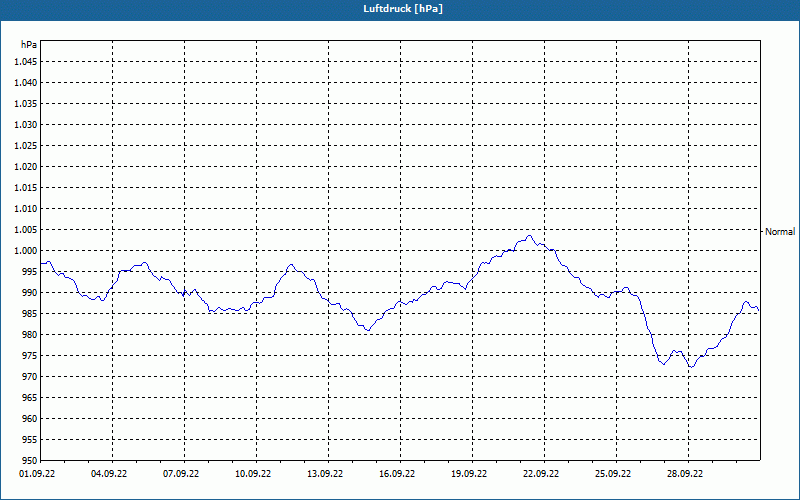Screen dimensions: 800x500
Task: Select the 13.09.22 date label
Action: click(325, 473)
